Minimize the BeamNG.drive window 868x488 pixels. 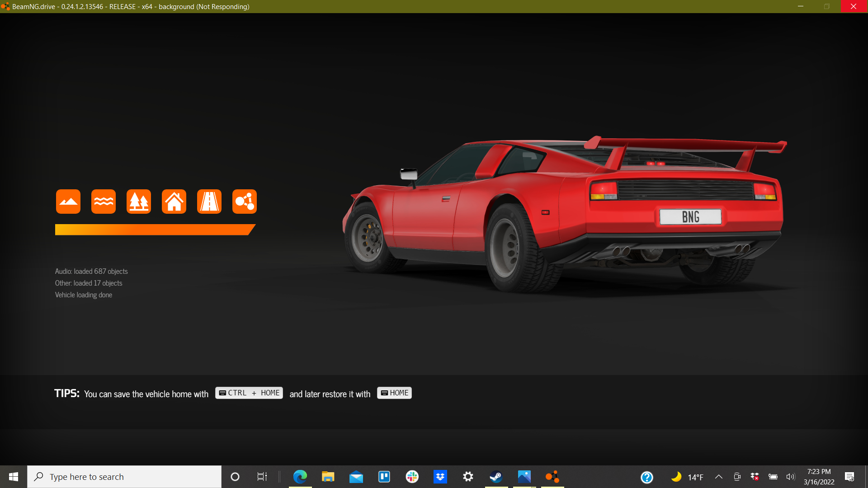[801, 6]
